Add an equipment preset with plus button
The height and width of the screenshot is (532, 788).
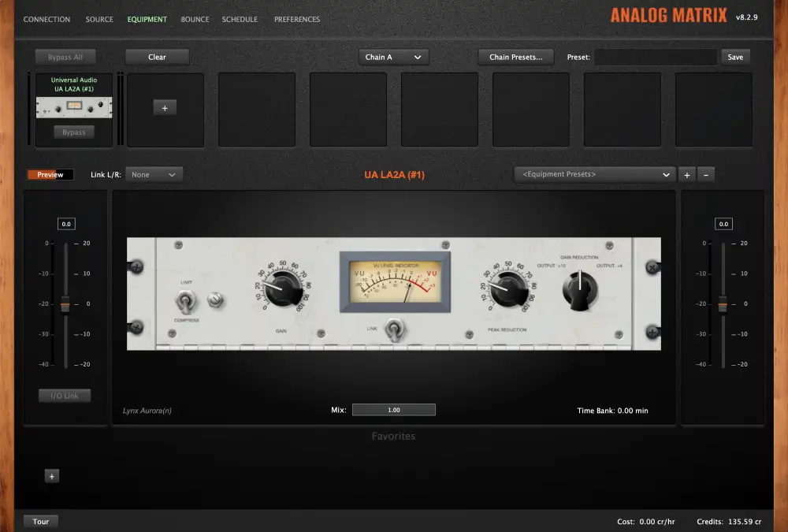pyautogui.click(x=686, y=174)
